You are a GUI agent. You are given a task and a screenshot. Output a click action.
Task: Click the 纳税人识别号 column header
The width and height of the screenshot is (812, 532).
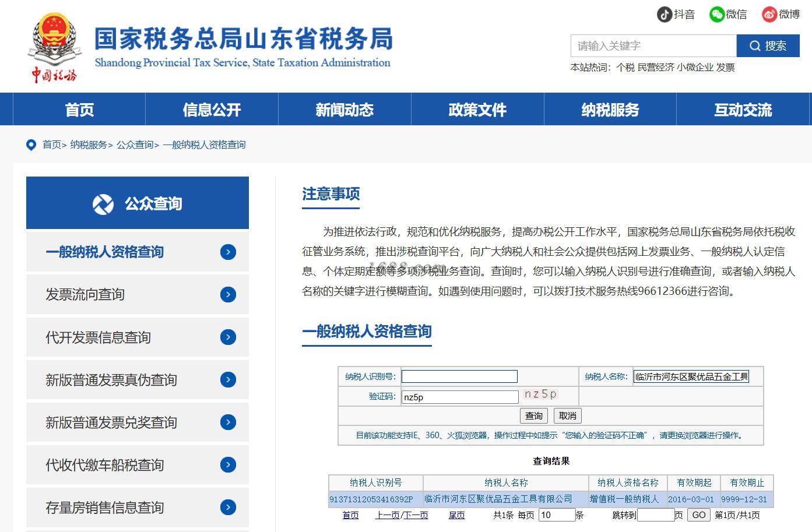click(x=376, y=482)
